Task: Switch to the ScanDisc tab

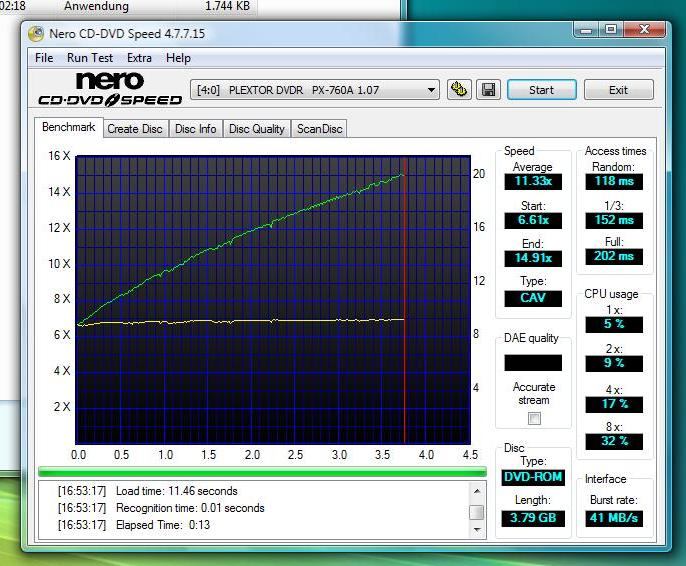Action: [x=319, y=129]
